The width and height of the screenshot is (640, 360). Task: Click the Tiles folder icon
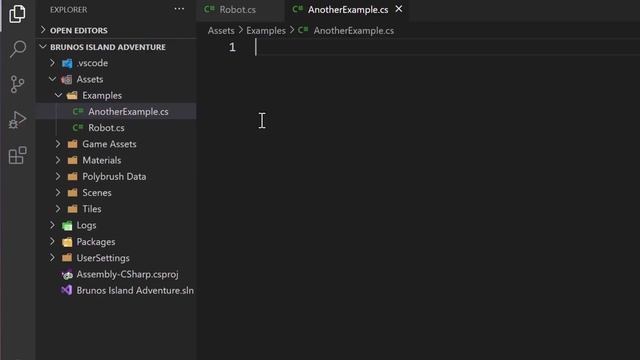73,209
